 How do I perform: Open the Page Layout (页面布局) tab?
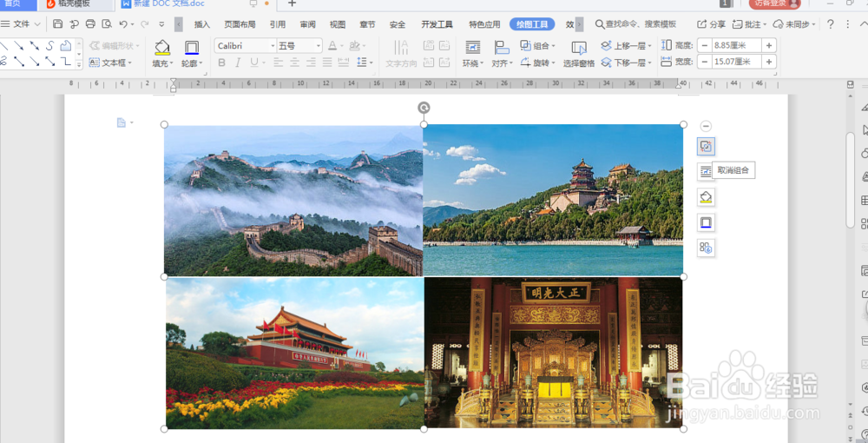pos(240,24)
